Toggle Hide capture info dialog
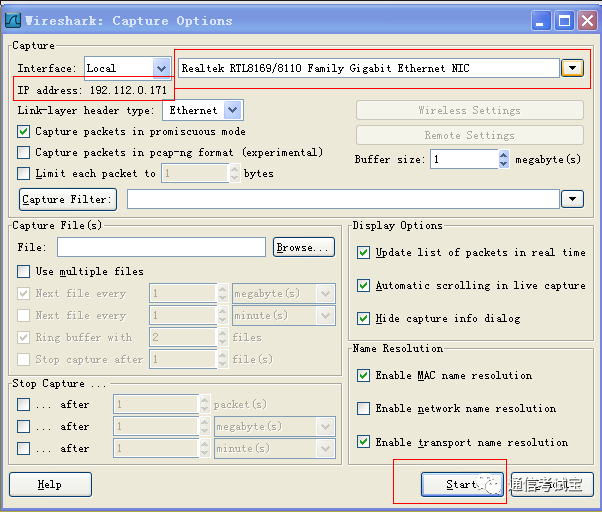Screen dimensions: 602x512 363,319
